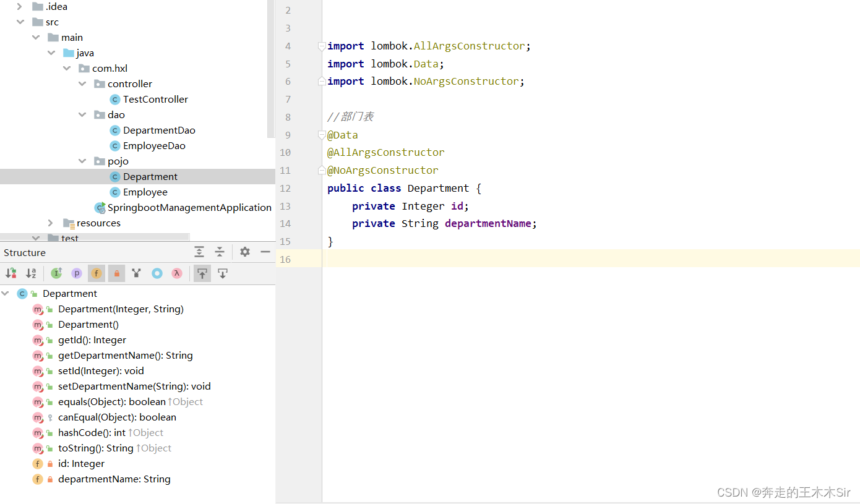This screenshot has height=504, width=860.
Task: Select departmentName: String field in Structure
Action: pos(114,479)
